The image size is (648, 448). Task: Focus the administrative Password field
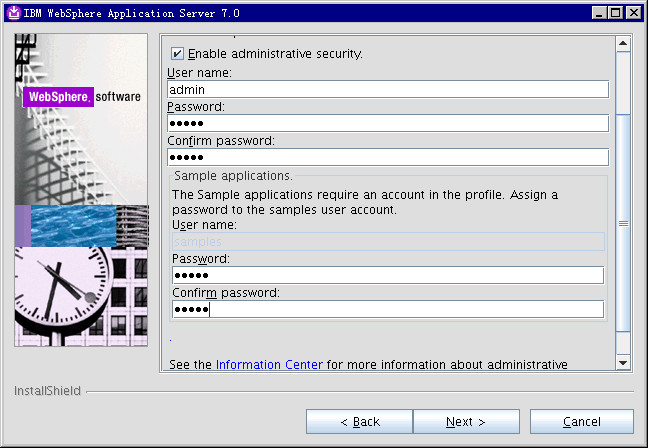tap(387, 123)
